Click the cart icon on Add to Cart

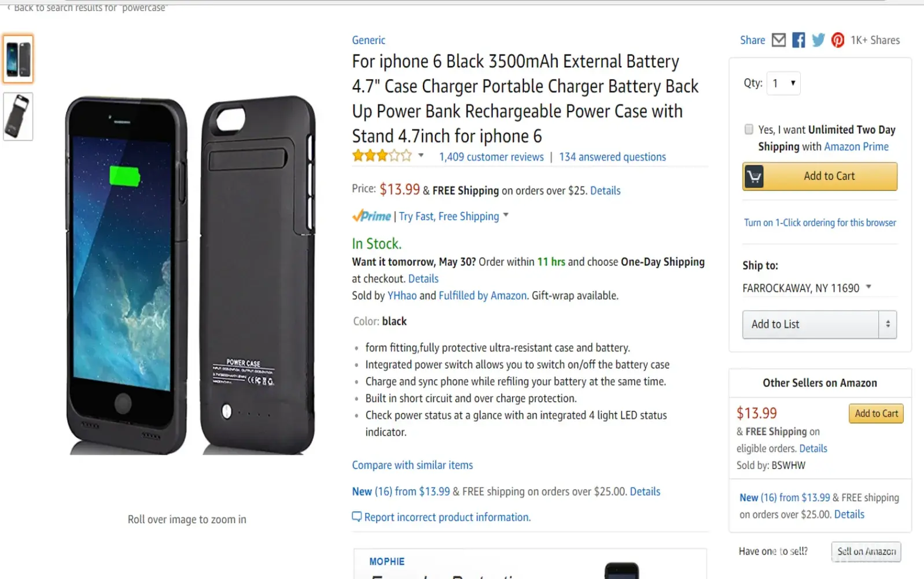754,177
